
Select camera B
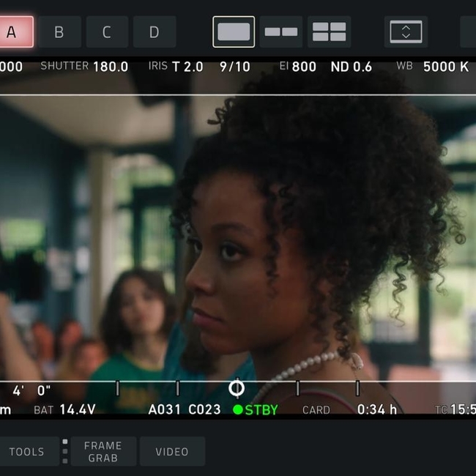point(59,32)
